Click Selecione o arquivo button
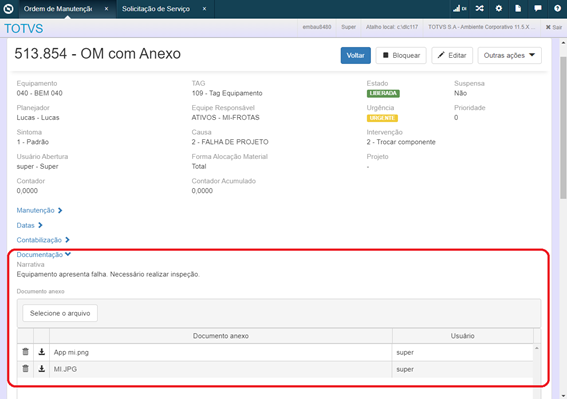The width and height of the screenshot is (567, 399). tap(60, 313)
